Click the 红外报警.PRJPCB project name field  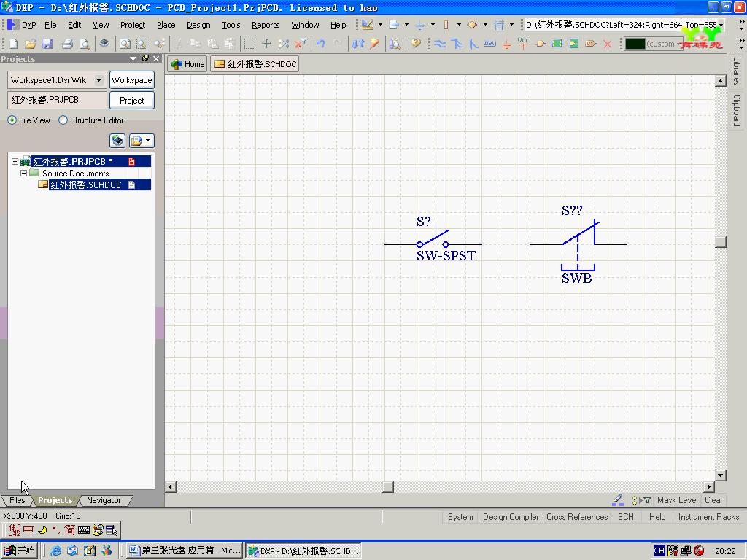coord(57,100)
